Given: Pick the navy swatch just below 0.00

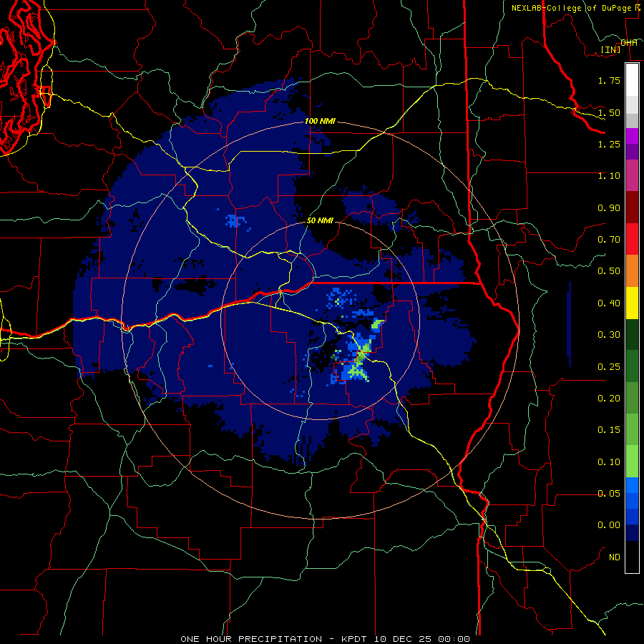Looking at the screenshot, I should [x=632, y=533].
